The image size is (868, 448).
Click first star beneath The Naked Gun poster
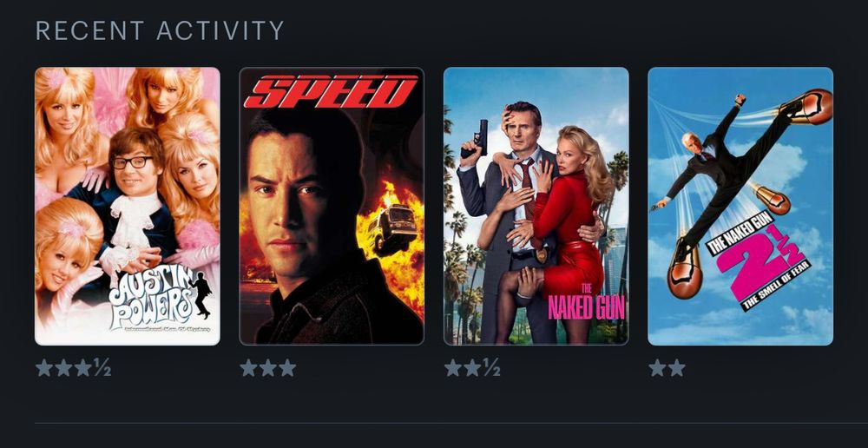click(453, 368)
